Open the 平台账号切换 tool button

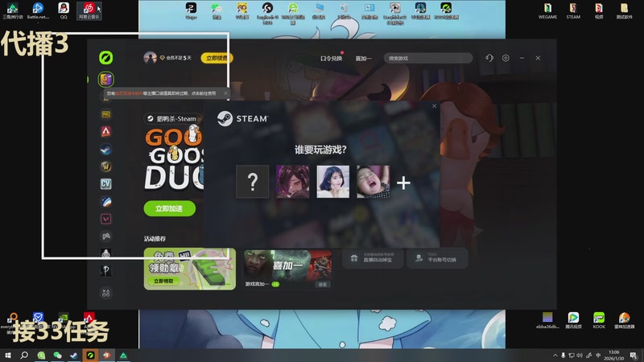(437, 257)
